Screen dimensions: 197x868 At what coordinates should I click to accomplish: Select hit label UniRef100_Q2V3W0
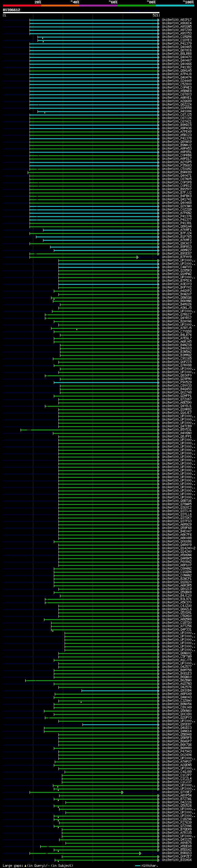tap(177, 206)
